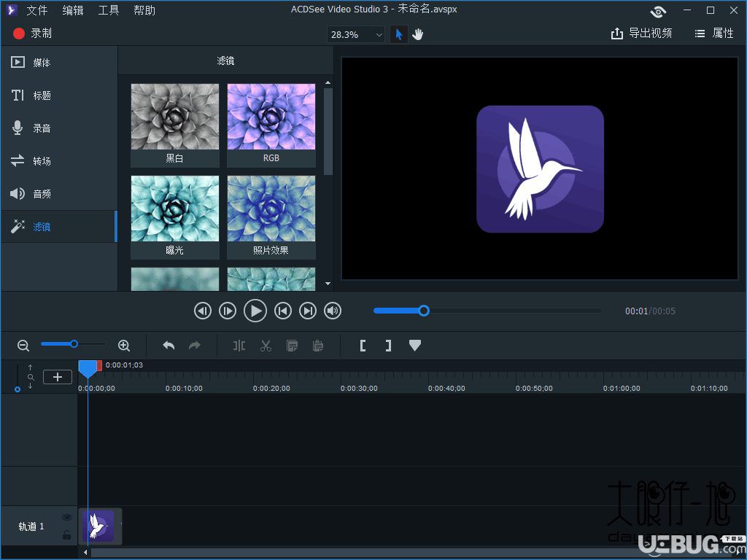
Task: Click the track height slider handle
Action: (x=18, y=389)
